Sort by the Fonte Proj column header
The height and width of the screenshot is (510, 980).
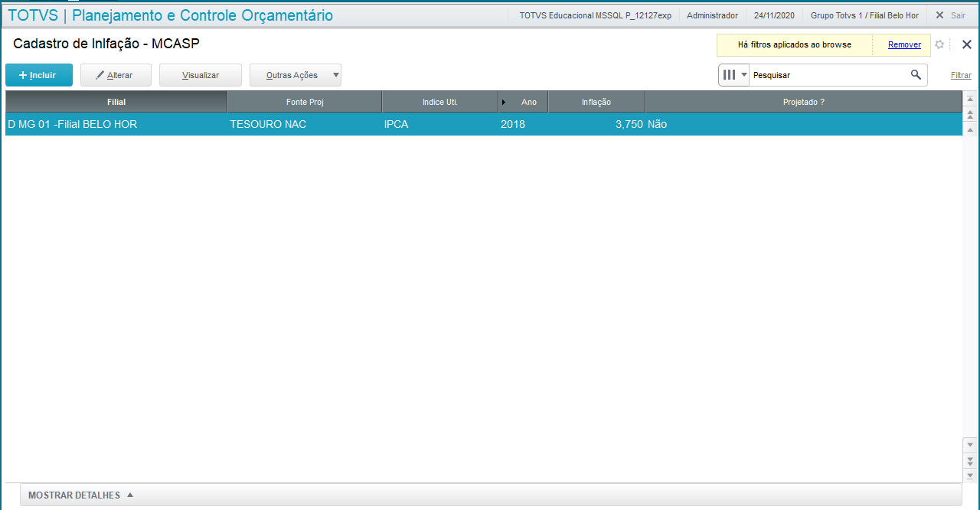(305, 102)
